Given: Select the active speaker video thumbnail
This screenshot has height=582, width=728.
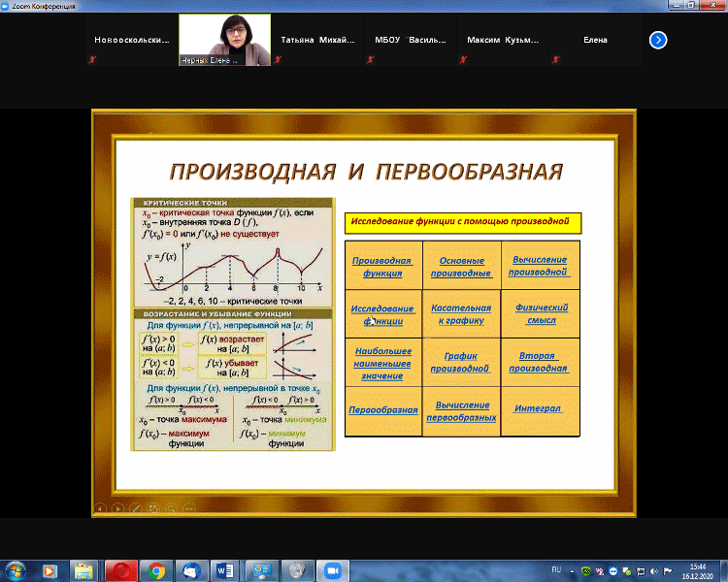Looking at the screenshot, I should point(224,40).
